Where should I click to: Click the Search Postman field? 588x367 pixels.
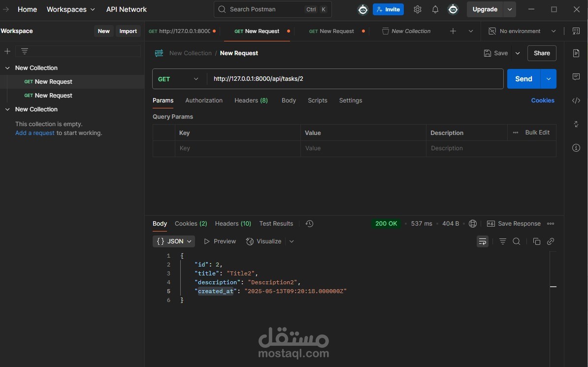coord(273,9)
